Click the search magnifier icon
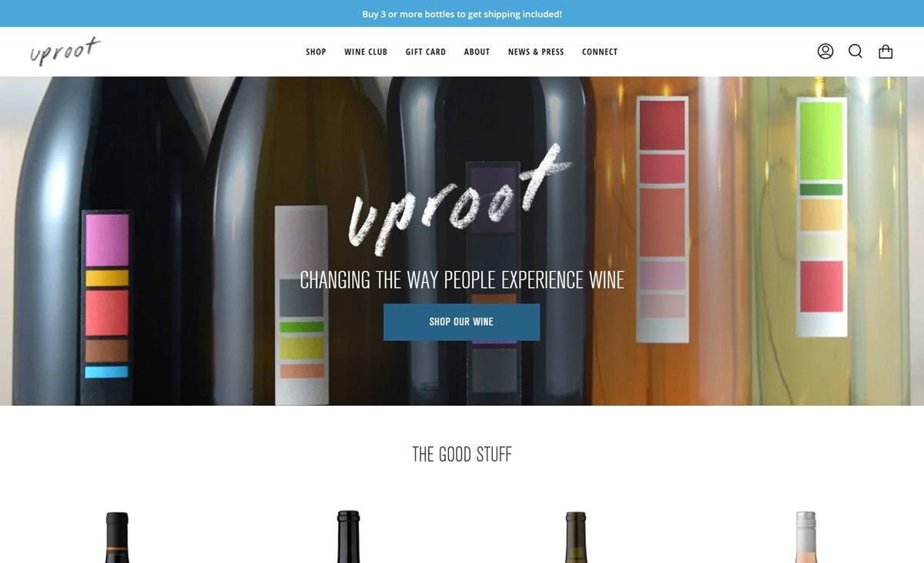The height and width of the screenshot is (563, 924). click(855, 52)
